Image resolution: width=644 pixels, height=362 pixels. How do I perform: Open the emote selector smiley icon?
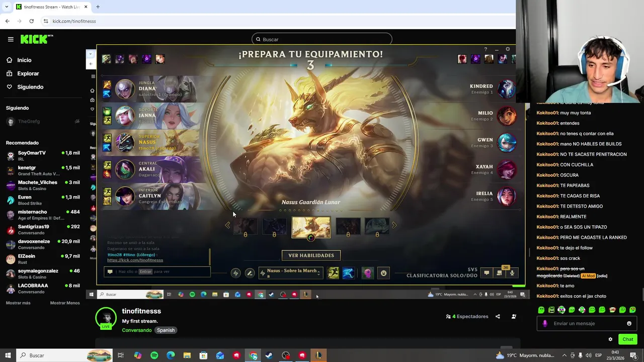tap(383, 273)
